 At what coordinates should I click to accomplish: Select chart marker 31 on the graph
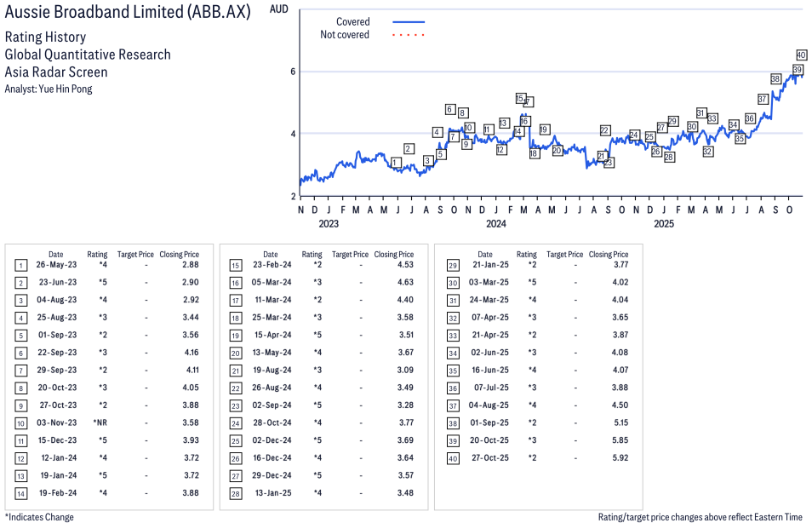point(701,113)
